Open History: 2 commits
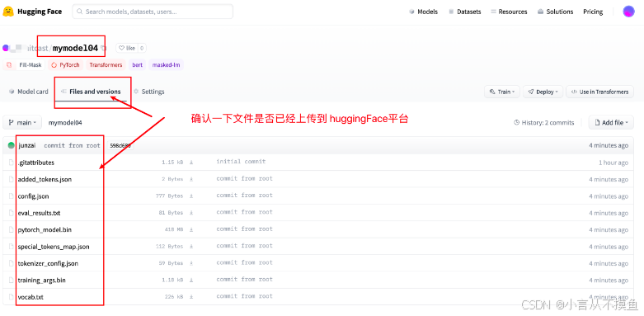Screen dimensions: 644x316 (x=543, y=122)
